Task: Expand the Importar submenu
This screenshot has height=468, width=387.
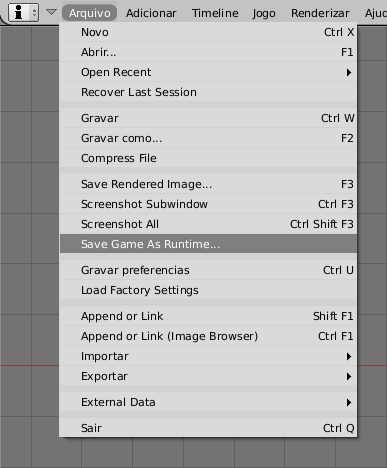Action: point(208,356)
